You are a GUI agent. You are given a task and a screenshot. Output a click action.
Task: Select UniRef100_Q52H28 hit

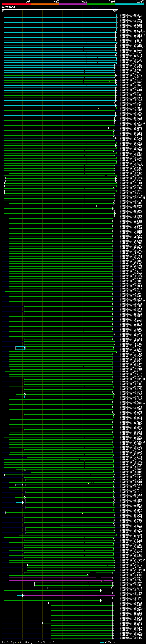[x=131, y=602]
